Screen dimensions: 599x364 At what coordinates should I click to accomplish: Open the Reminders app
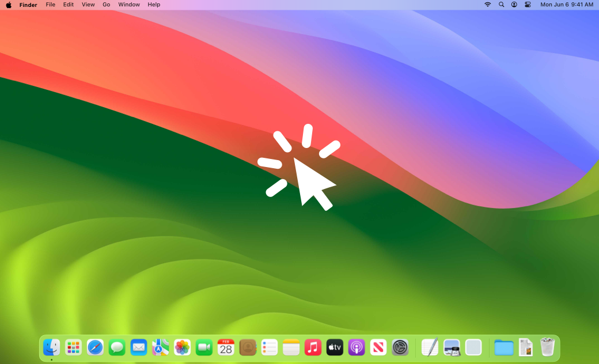tap(269, 347)
